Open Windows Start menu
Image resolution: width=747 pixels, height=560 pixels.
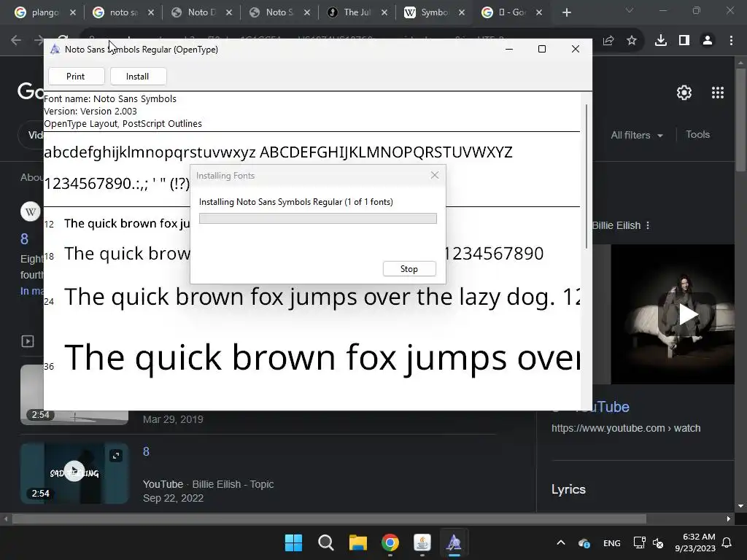[x=293, y=542]
